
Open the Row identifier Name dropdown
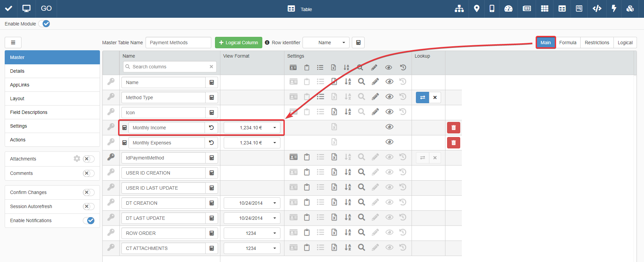click(x=326, y=43)
